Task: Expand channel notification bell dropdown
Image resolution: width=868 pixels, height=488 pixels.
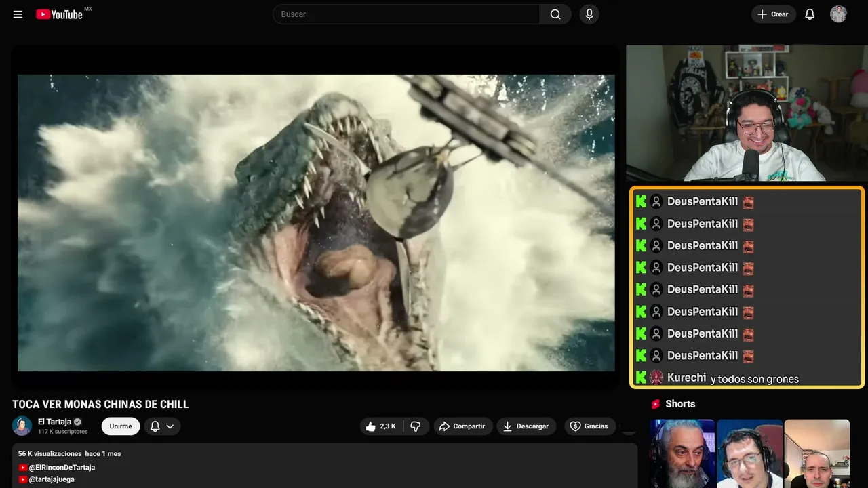Action: (x=162, y=426)
